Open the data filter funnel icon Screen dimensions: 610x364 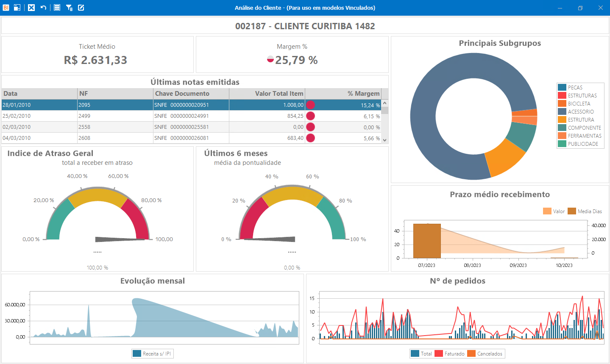point(69,8)
